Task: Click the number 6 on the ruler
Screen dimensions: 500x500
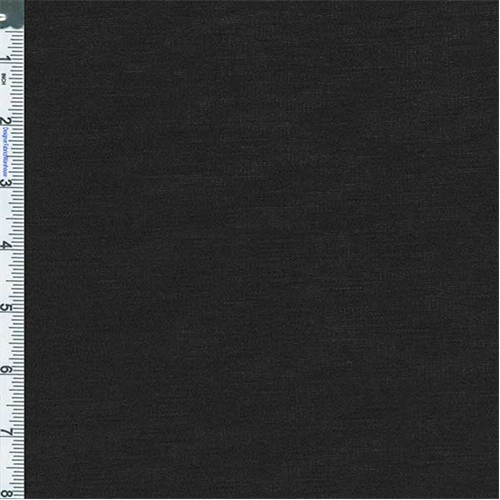Action: (x=6, y=369)
